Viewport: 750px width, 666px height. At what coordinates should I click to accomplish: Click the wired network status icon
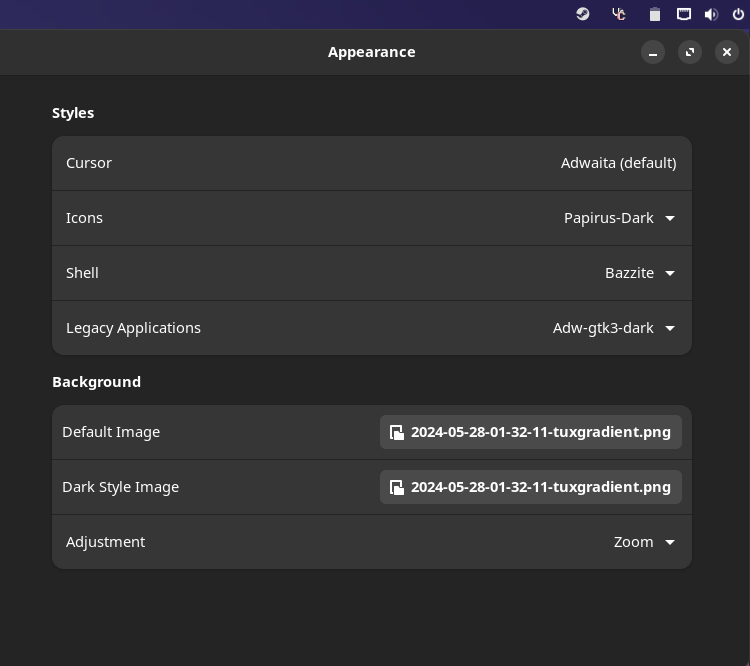coord(684,14)
